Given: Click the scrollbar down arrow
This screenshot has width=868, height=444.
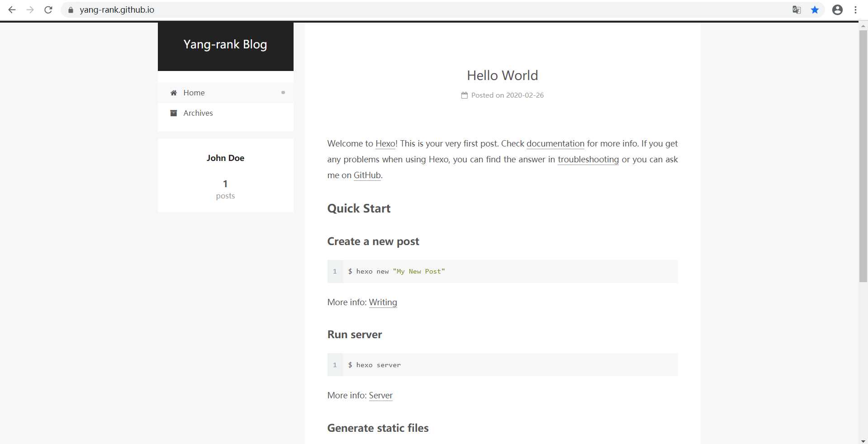Looking at the screenshot, I should coord(863,441).
